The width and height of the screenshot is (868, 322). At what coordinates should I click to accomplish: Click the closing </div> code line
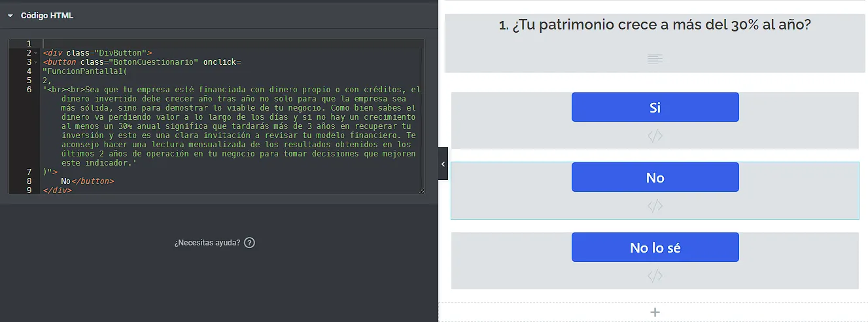click(57, 190)
